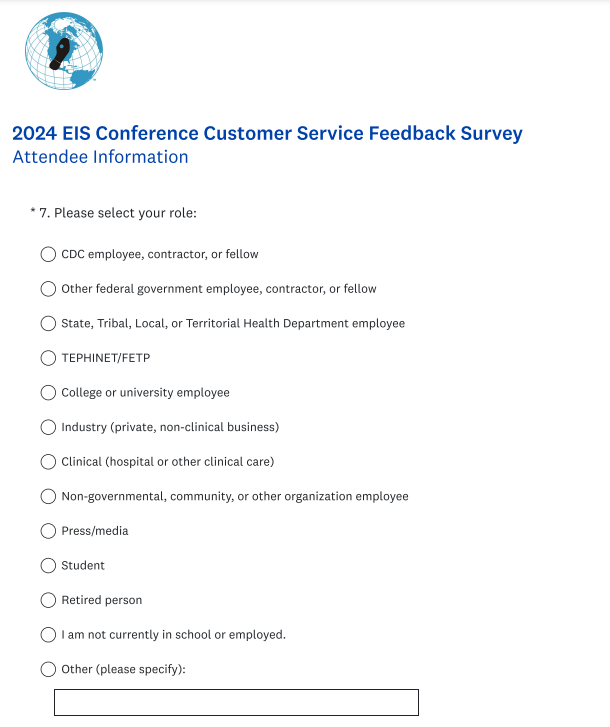
Task: Pick the Student radio button
Action: [48, 566]
